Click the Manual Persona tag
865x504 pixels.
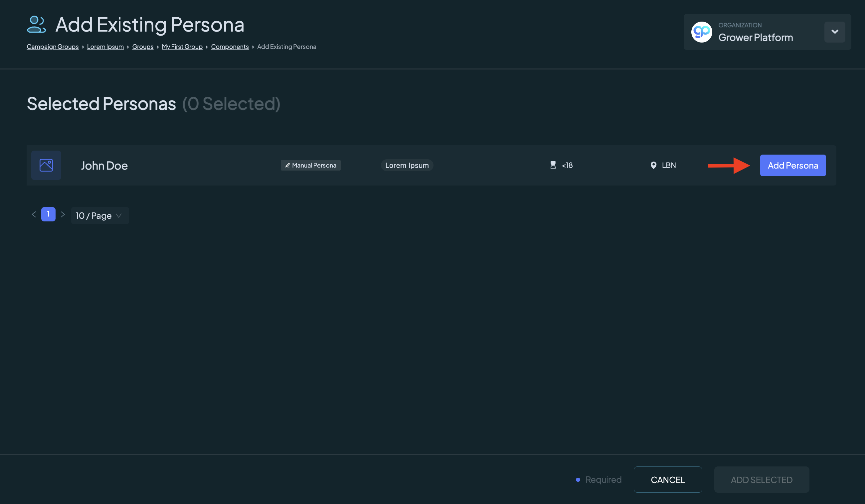pyautogui.click(x=311, y=165)
